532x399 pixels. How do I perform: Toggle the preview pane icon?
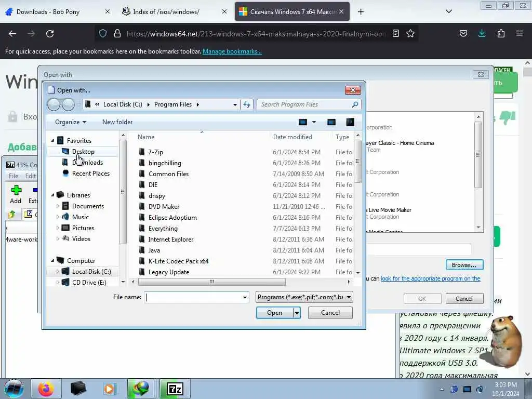(x=331, y=122)
